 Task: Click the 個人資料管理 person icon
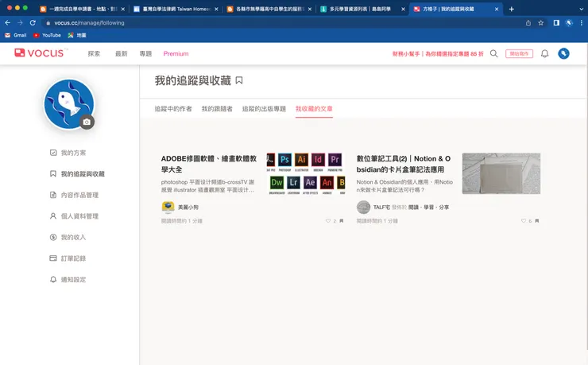tap(53, 216)
